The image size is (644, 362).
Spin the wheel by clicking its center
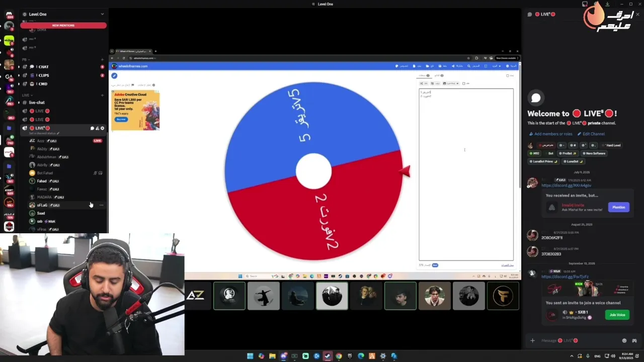pyautogui.click(x=313, y=171)
